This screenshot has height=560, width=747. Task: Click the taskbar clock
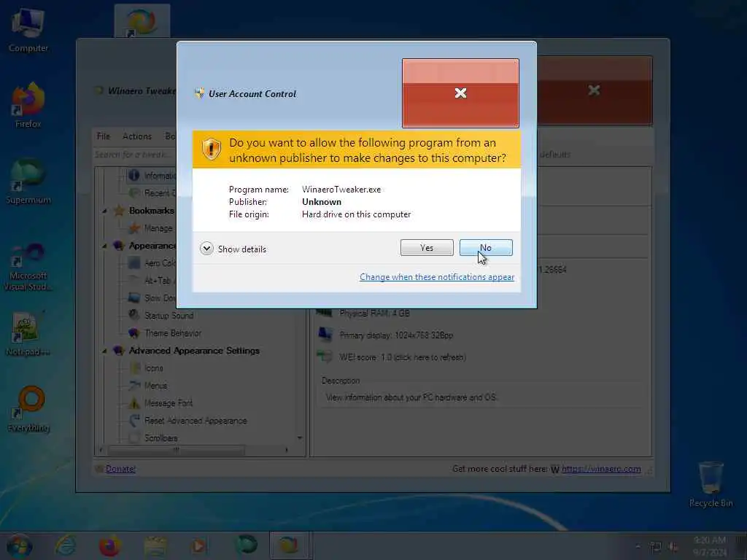coord(710,546)
